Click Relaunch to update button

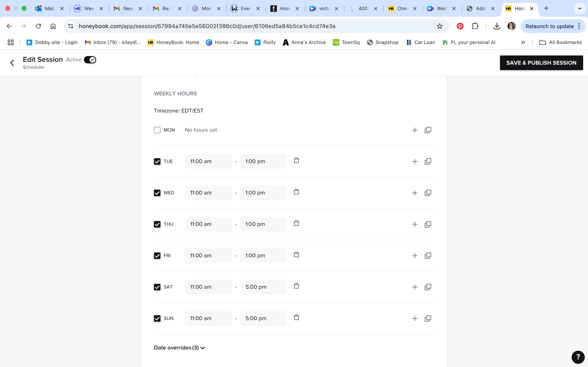[x=549, y=26]
